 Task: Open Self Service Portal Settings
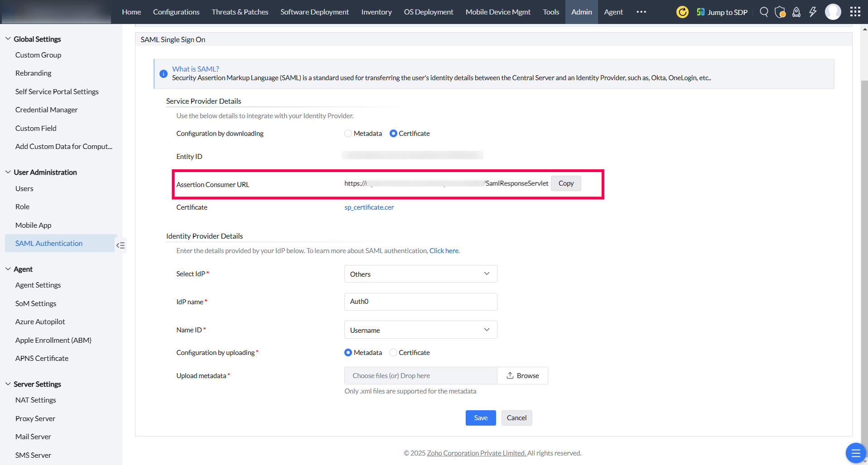point(57,91)
